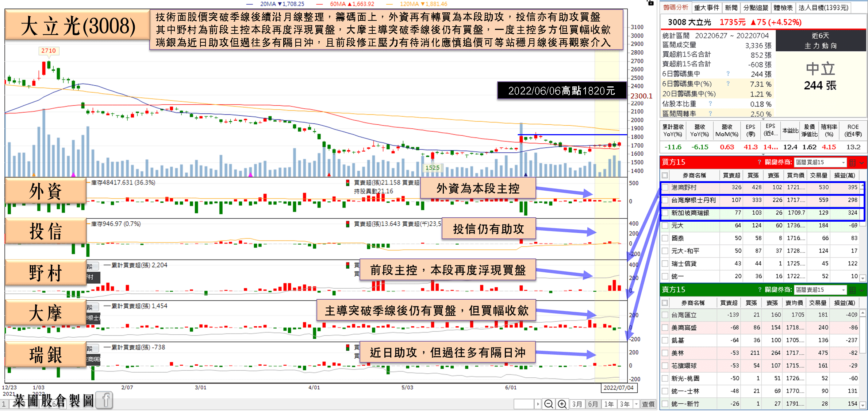Set chart range to 3年
868x420 pixels.
pyautogui.click(x=625, y=404)
